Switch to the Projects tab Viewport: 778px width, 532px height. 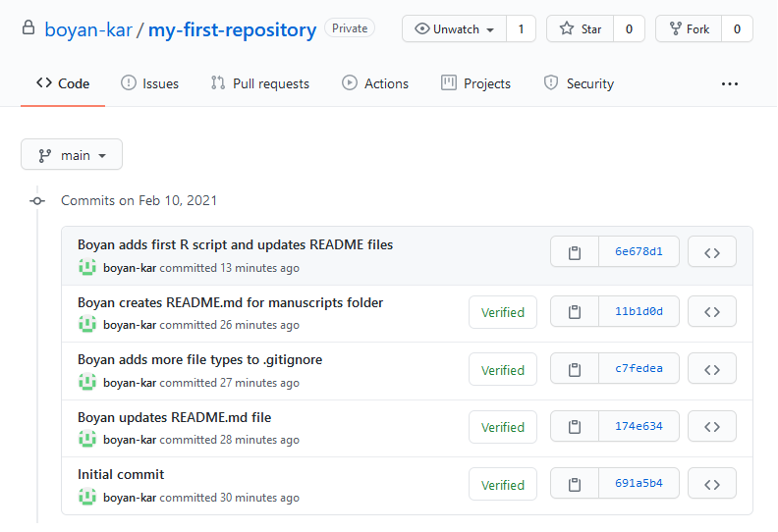click(475, 83)
